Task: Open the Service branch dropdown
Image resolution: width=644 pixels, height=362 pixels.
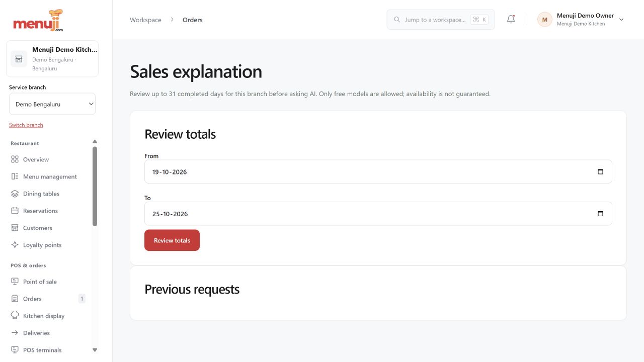Action: (x=52, y=104)
